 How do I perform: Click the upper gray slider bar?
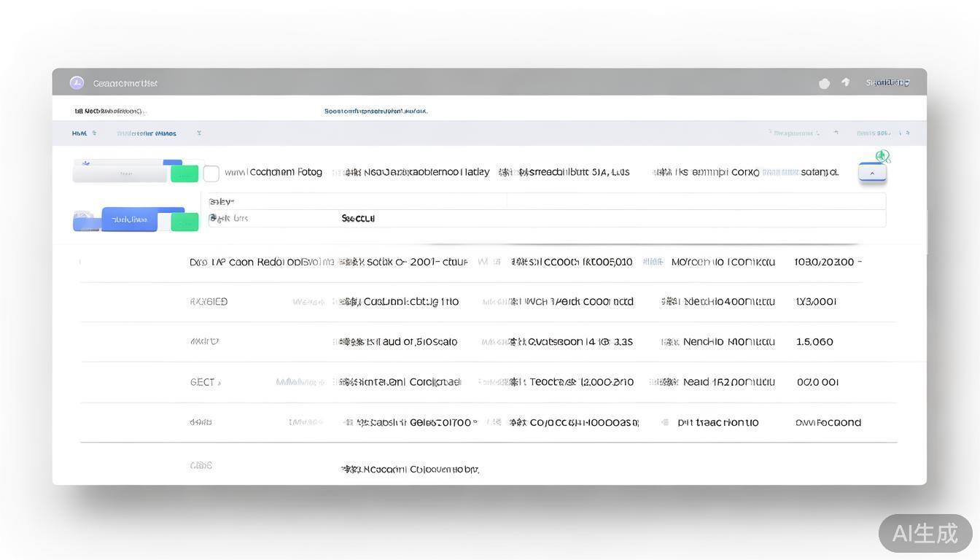tap(120, 174)
